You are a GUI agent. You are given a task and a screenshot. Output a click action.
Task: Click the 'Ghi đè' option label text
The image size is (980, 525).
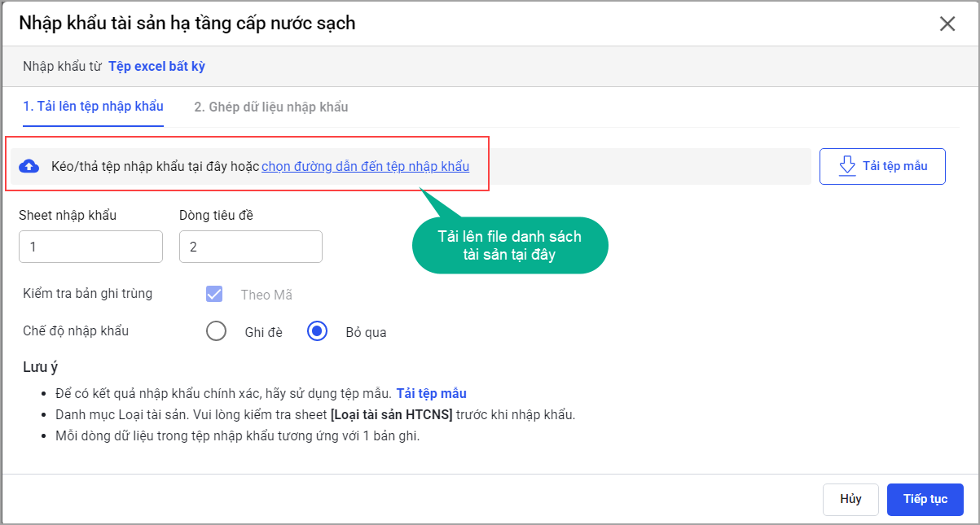[263, 332]
